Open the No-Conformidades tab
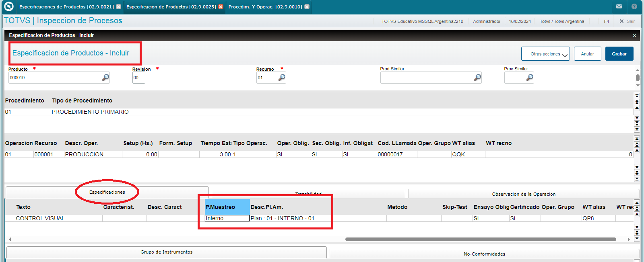The image size is (644, 262). click(484, 254)
